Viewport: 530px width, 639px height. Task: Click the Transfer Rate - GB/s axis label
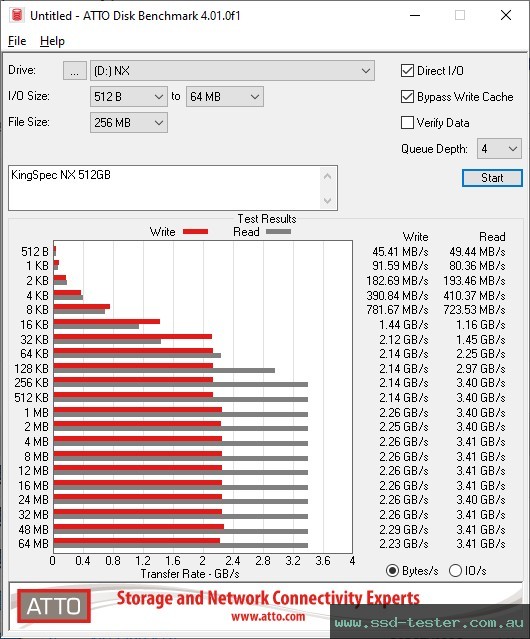coord(190,574)
